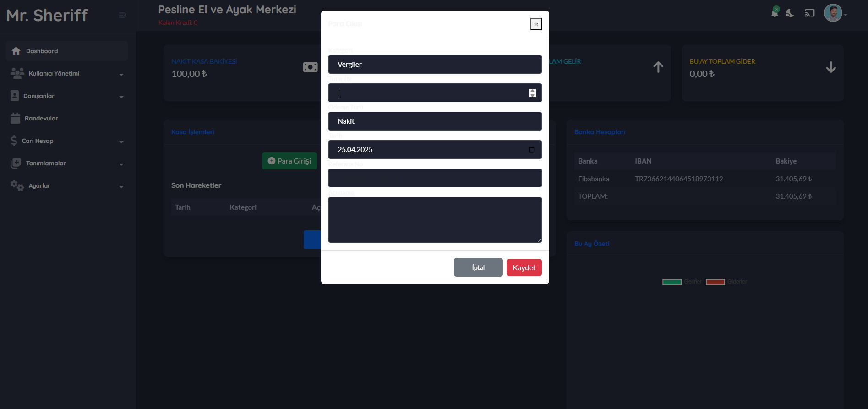Open the Vergiler category dropdown
The width and height of the screenshot is (868, 409).
pos(435,65)
